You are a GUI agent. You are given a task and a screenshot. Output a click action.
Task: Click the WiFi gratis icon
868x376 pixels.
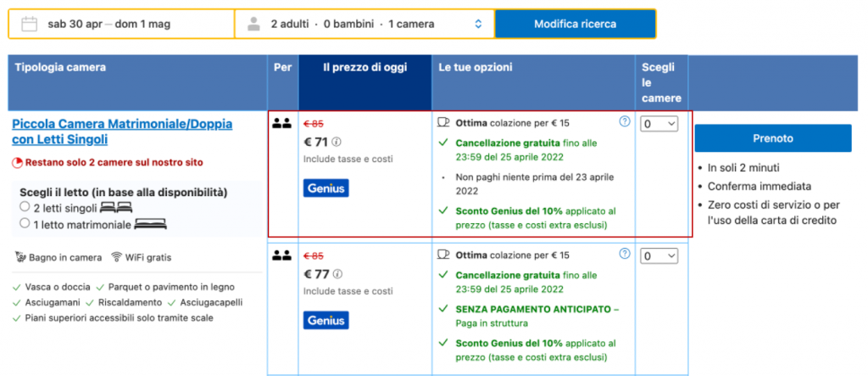click(x=118, y=256)
